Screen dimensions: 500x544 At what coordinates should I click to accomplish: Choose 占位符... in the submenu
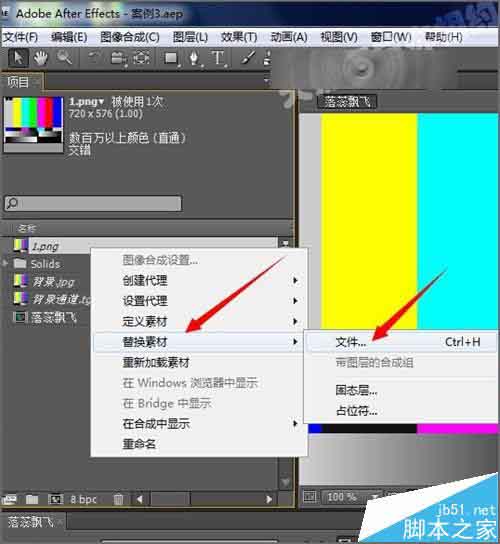[356, 411]
